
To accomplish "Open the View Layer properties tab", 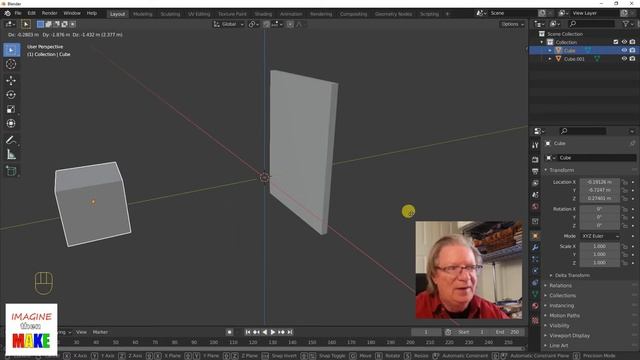I will point(535,183).
